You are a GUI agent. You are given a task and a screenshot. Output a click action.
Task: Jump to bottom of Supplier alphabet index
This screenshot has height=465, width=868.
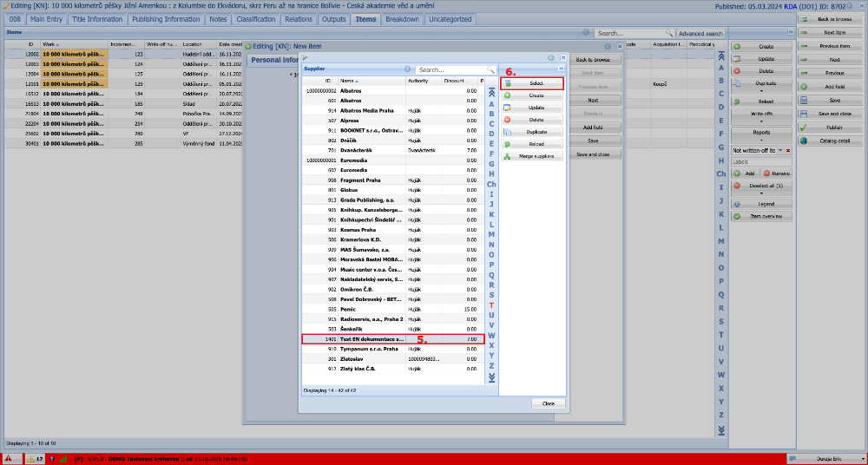491,377
